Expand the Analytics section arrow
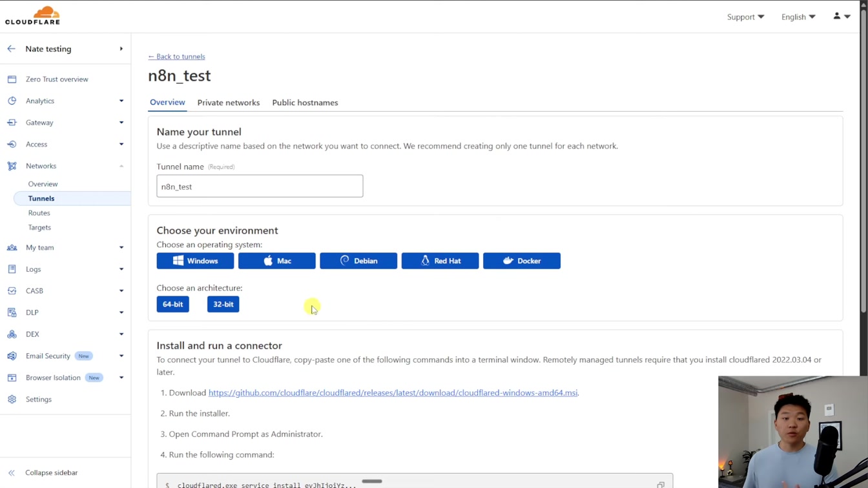 [121, 101]
